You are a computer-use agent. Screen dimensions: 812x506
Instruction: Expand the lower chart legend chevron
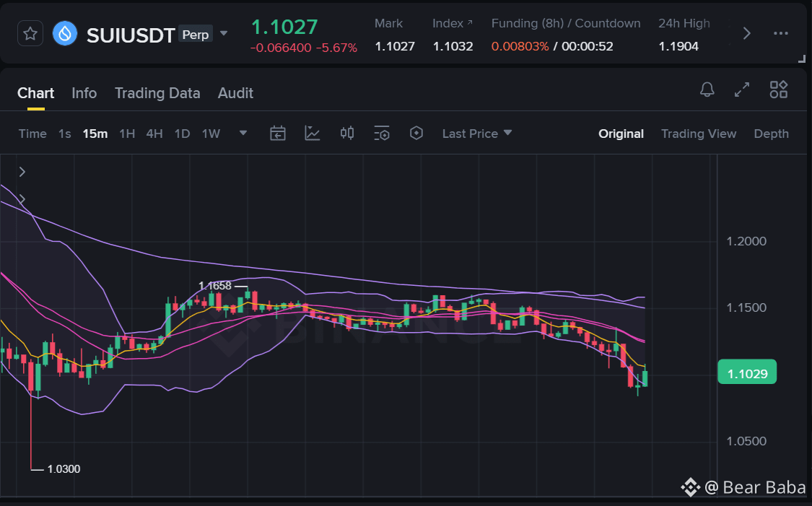22,199
